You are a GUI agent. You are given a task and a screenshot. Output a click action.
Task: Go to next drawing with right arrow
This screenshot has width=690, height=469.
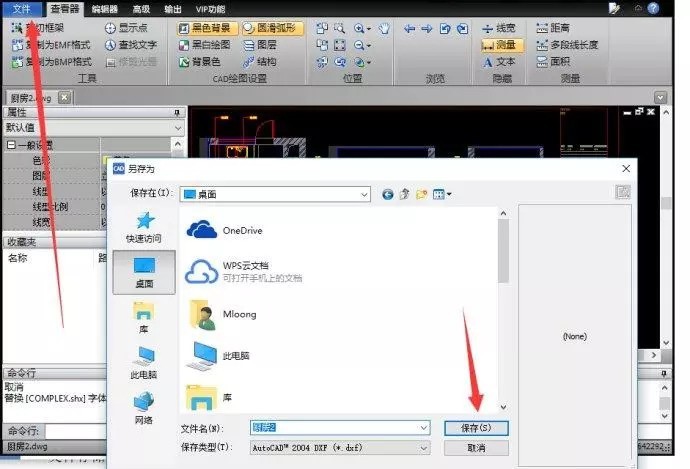[427, 29]
